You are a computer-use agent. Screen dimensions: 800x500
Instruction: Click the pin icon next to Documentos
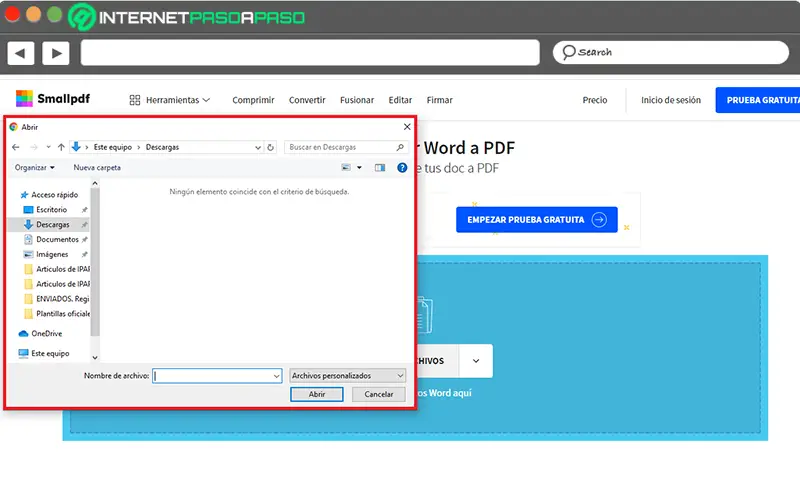[x=84, y=239]
